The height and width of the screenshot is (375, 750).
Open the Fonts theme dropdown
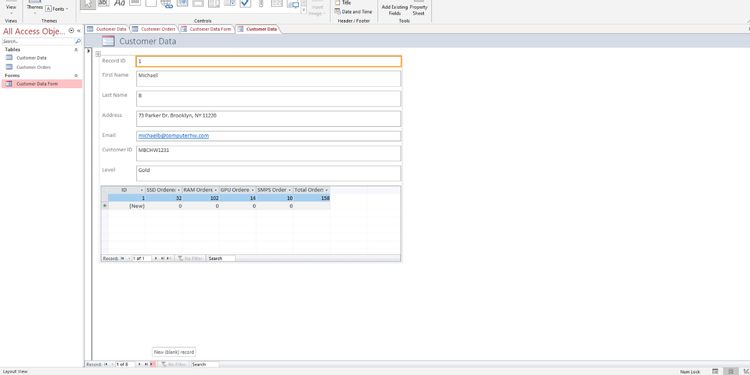tap(57, 9)
